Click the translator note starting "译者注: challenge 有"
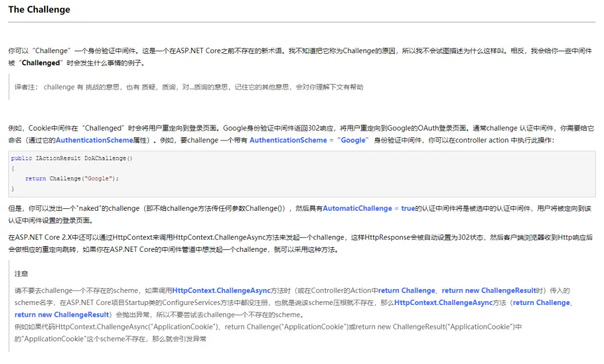 point(189,87)
